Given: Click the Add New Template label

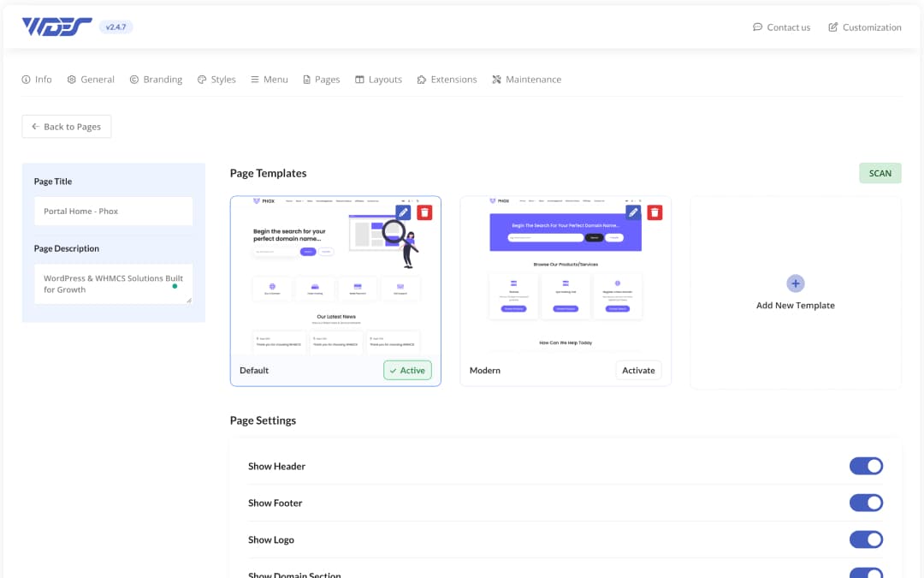Looking at the screenshot, I should click(795, 306).
